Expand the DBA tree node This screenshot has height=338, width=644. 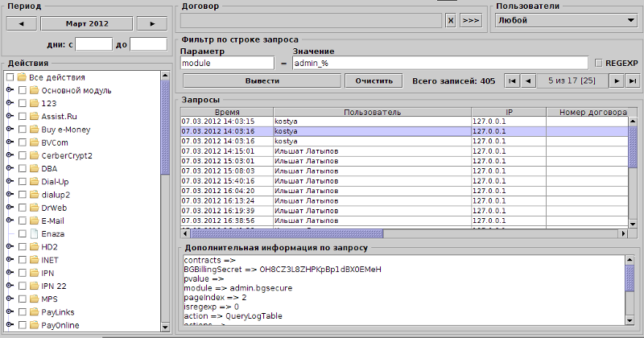point(10,169)
